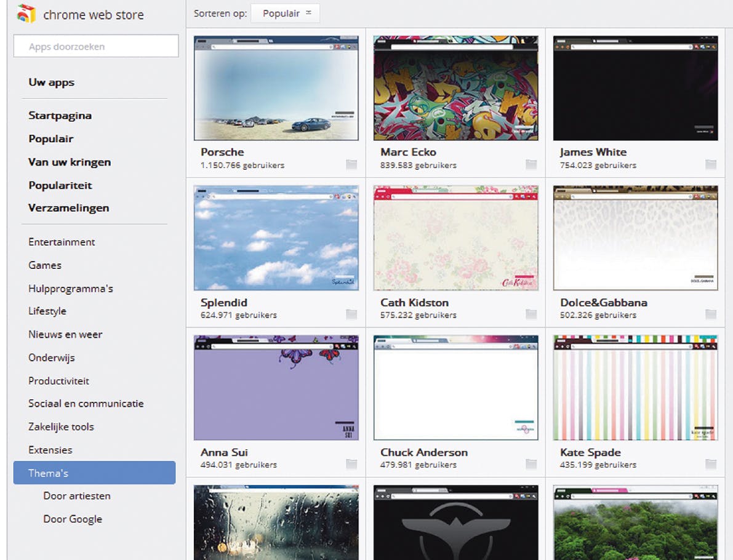Click the '575.232 gebruikers' text
The height and width of the screenshot is (560, 733).
pos(419,315)
